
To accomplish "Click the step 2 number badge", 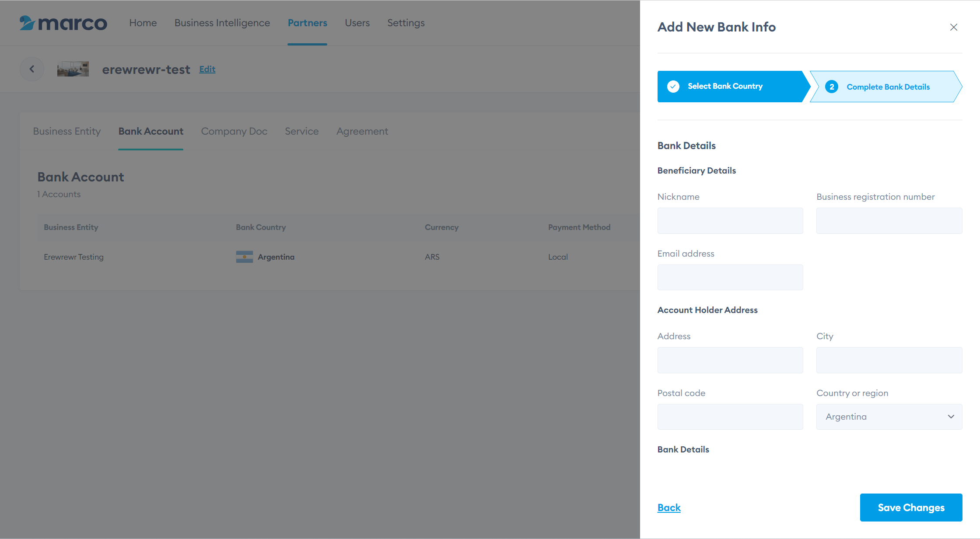I will coord(832,87).
